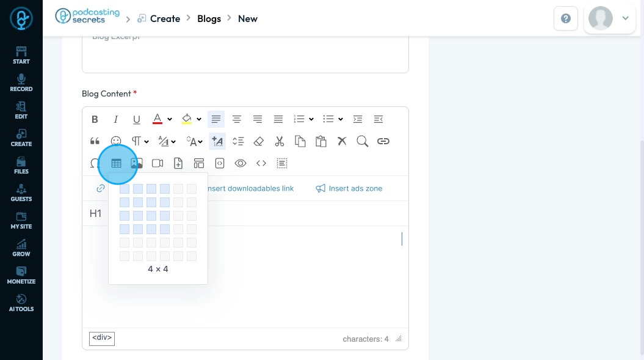This screenshot has height=360, width=644.
Task: Toggle underline formatting
Action: 136,119
